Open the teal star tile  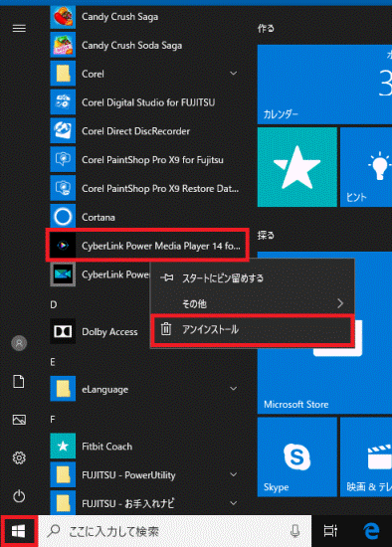(x=297, y=167)
